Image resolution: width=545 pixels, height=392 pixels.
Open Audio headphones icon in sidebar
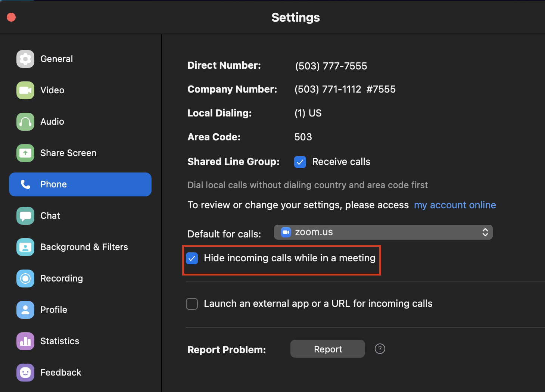[x=25, y=122]
